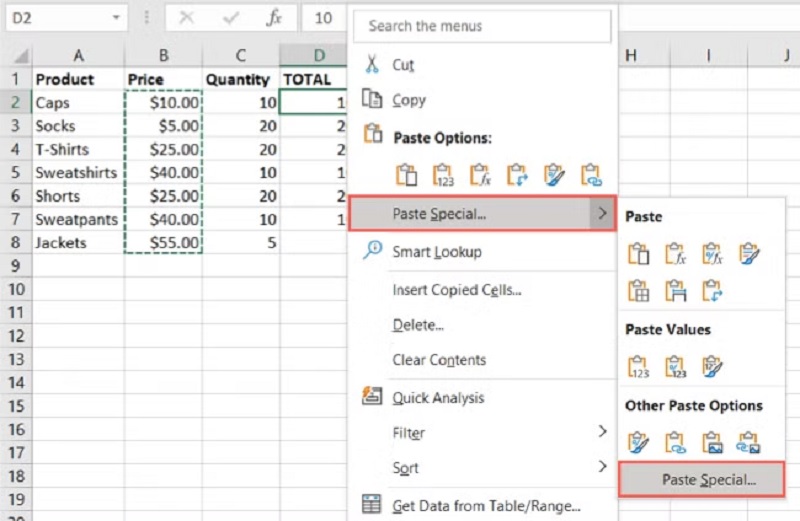Expand the Sort submenu arrow
This screenshot has height=521, width=800.
(x=602, y=467)
